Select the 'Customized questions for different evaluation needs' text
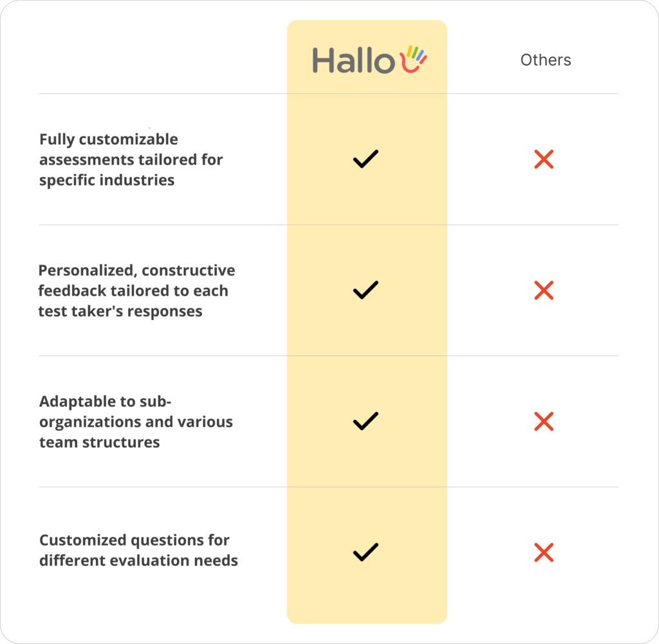The image size is (659, 644). pyautogui.click(x=138, y=550)
